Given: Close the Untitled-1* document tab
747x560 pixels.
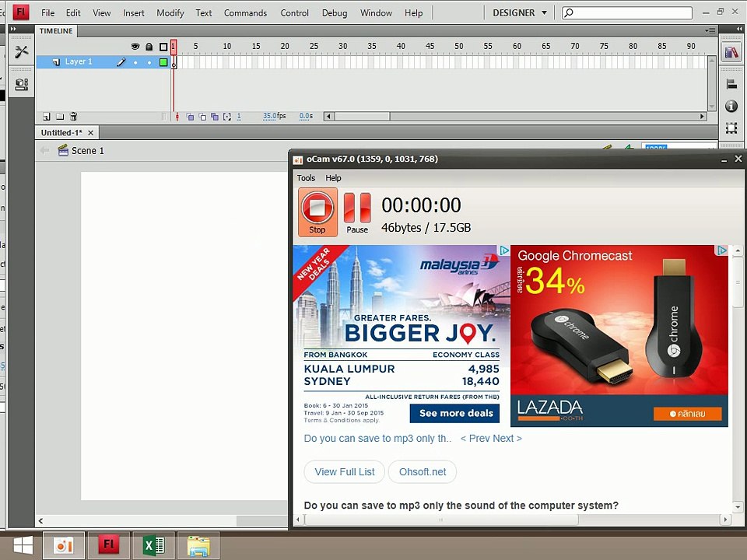Looking at the screenshot, I should tap(90, 133).
